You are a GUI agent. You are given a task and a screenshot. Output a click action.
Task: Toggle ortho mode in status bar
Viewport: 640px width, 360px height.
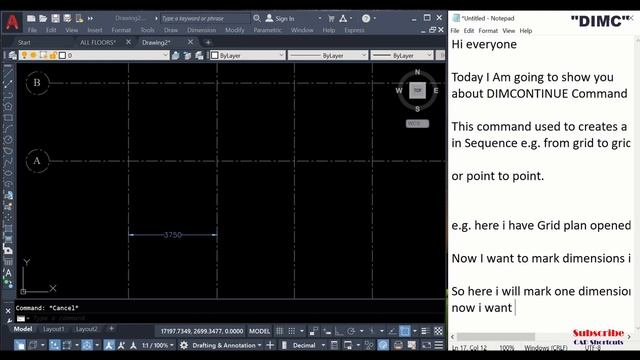pos(338,331)
